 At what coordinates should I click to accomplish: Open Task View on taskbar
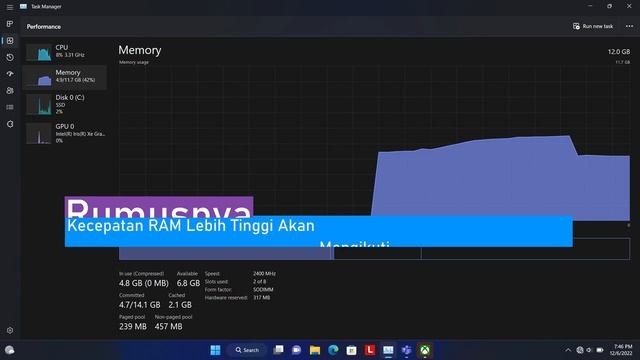click(x=278, y=350)
